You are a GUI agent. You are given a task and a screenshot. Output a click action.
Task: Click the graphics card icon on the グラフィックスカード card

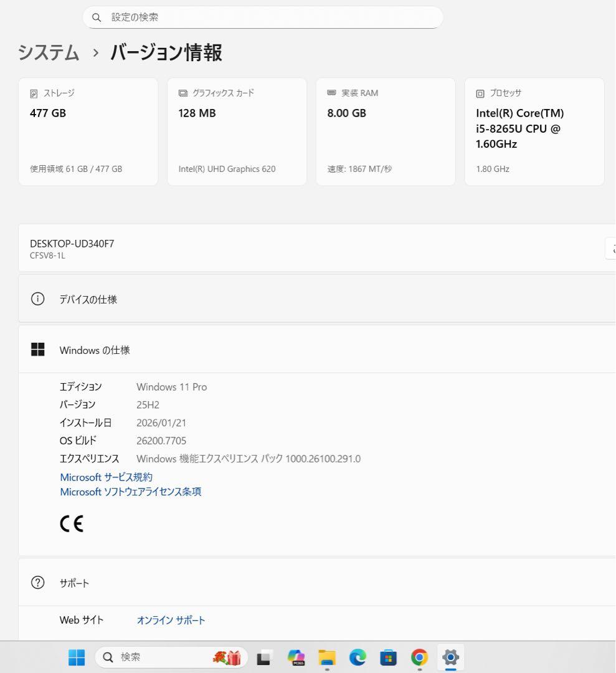(182, 93)
